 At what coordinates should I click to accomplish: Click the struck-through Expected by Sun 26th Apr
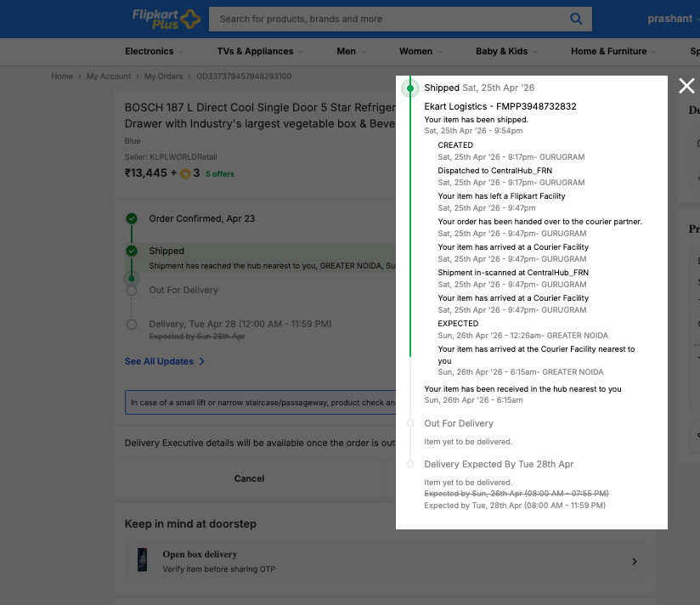[197, 336]
